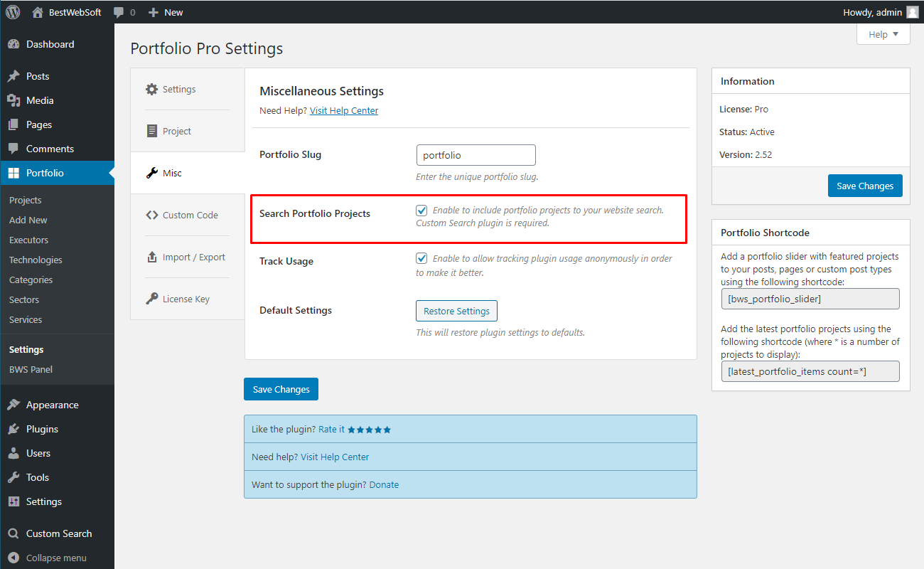Click the Portfolio grid icon
Viewport: 924px width, 569px height.
(14, 173)
